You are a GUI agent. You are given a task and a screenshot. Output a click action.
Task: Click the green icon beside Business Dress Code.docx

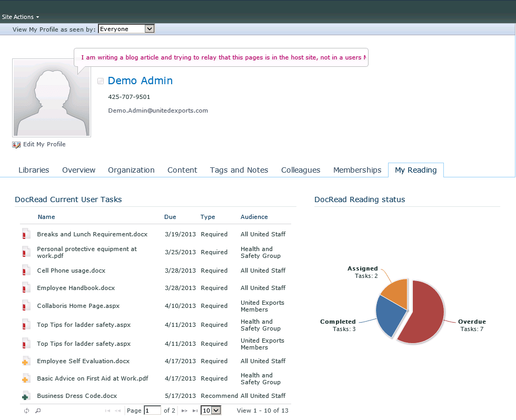coord(25,396)
